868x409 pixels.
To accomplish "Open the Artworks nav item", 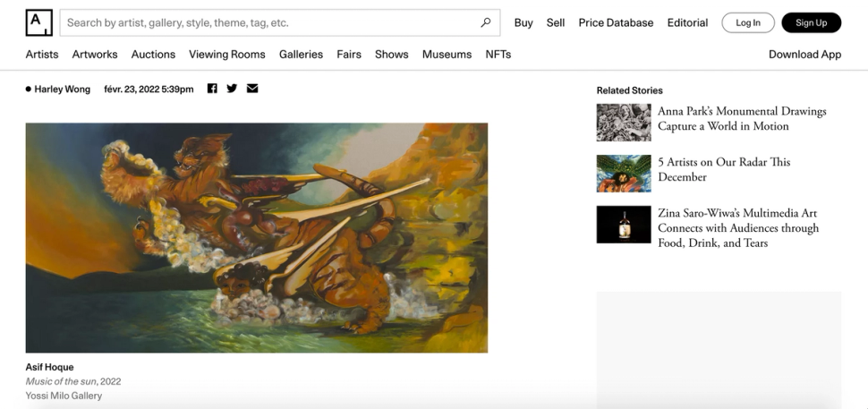I will pos(95,55).
